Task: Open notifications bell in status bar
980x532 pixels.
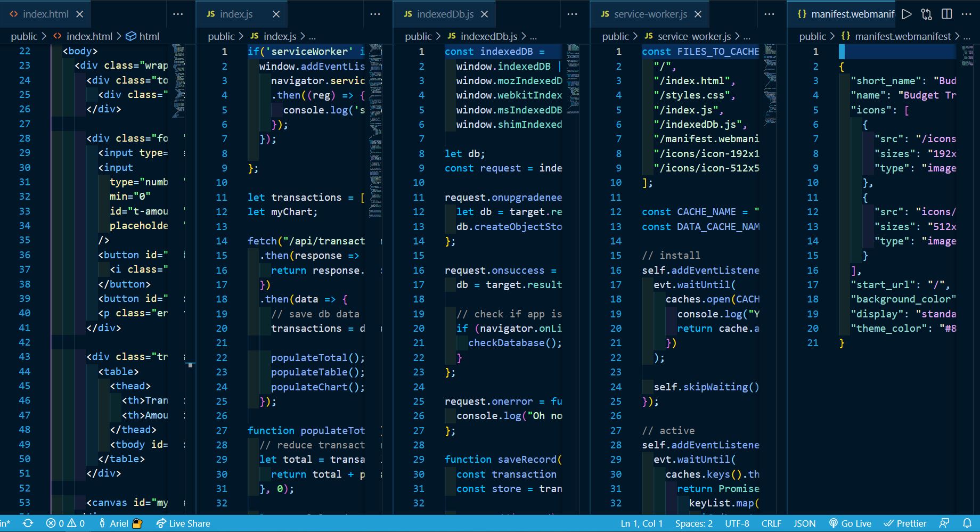Action: 967,523
